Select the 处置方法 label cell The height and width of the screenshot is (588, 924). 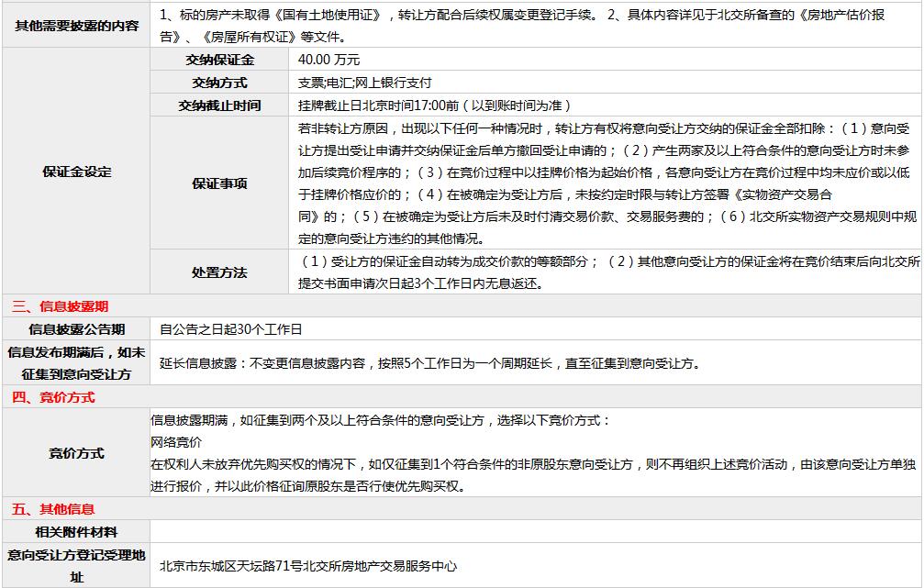coord(219,272)
